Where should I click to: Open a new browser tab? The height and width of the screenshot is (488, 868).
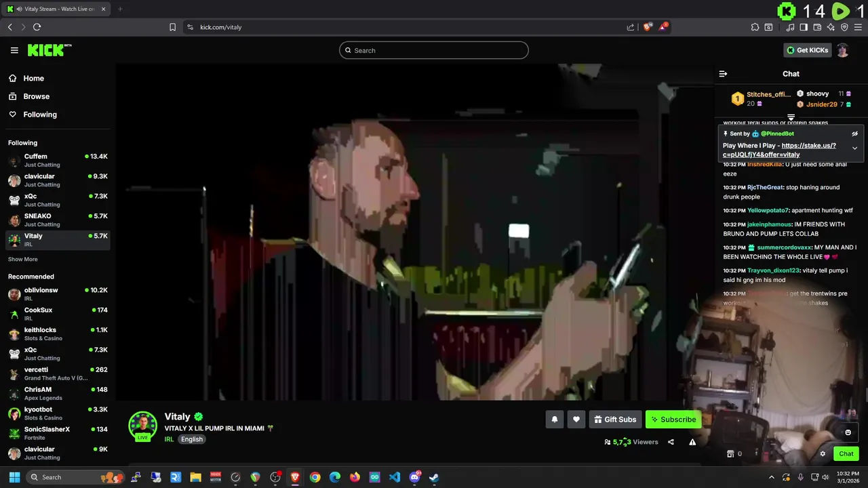click(x=120, y=9)
